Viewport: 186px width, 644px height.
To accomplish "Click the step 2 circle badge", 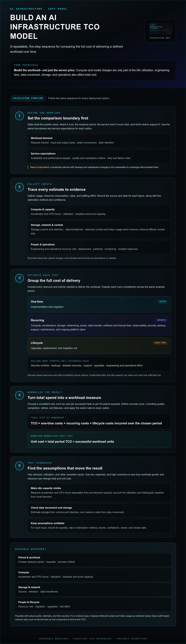I will point(20,187).
